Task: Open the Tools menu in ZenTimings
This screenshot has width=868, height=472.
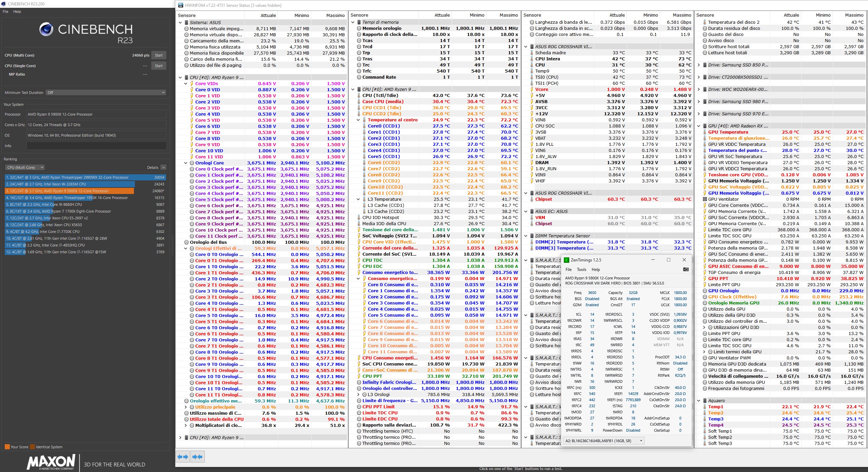Action: pyautogui.click(x=581, y=270)
